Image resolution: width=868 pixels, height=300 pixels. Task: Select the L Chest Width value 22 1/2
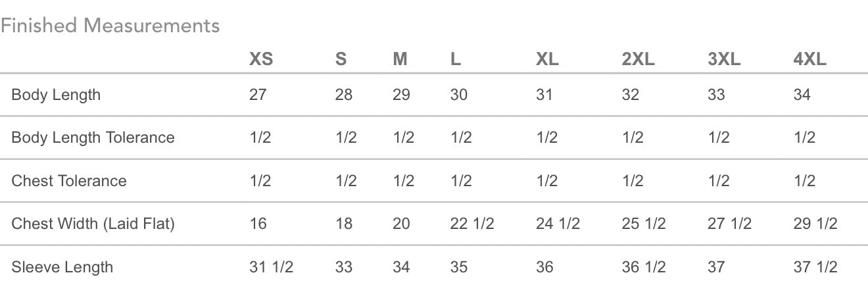[x=472, y=224]
